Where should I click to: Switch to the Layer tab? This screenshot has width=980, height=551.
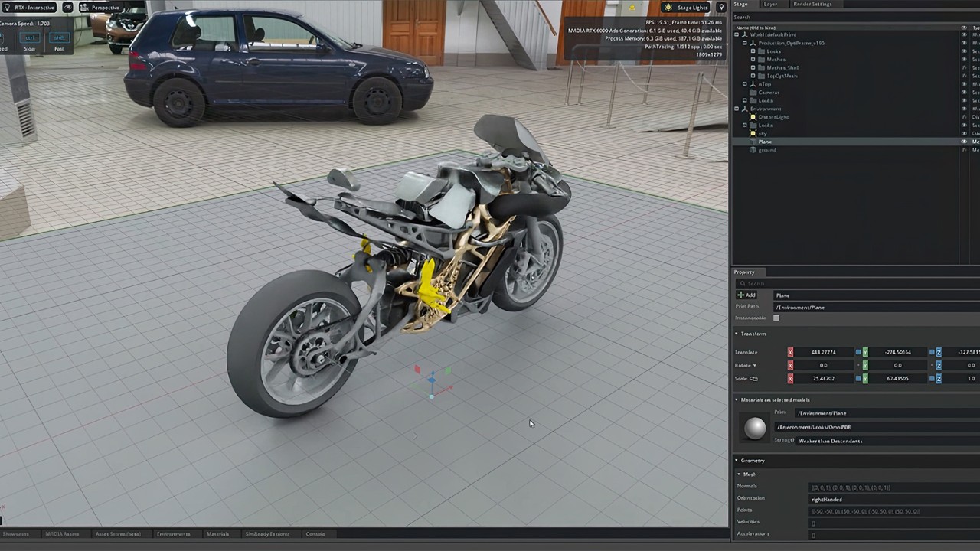coord(770,4)
